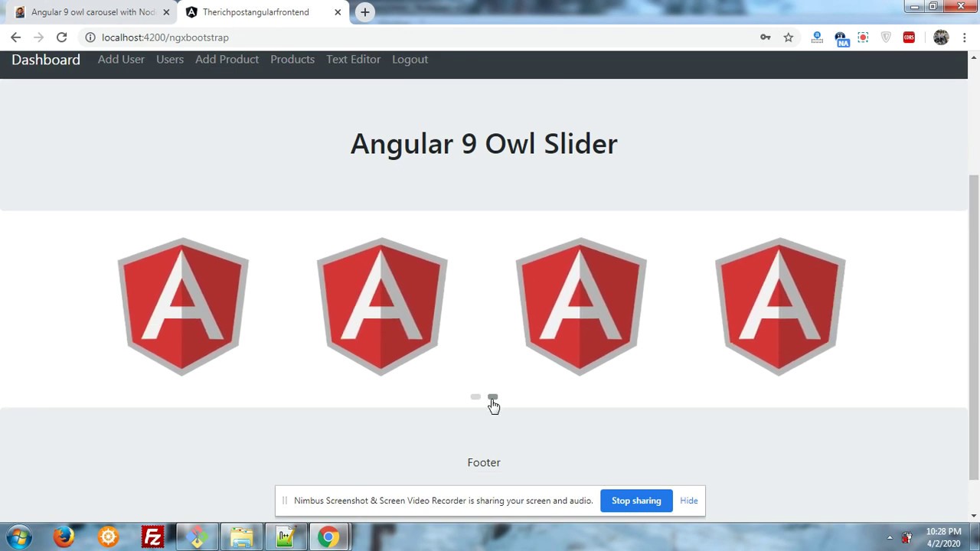
Task: Go to Add User page
Action: (121, 59)
